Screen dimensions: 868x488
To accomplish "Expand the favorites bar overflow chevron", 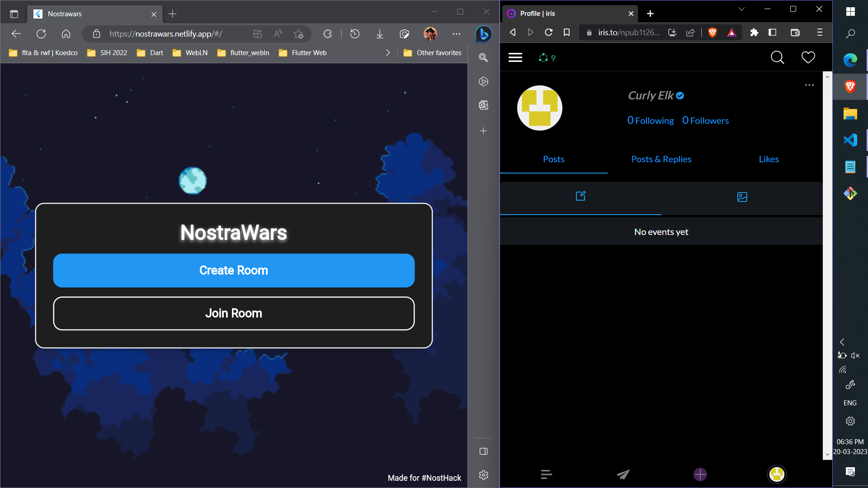I will click(387, 53).
